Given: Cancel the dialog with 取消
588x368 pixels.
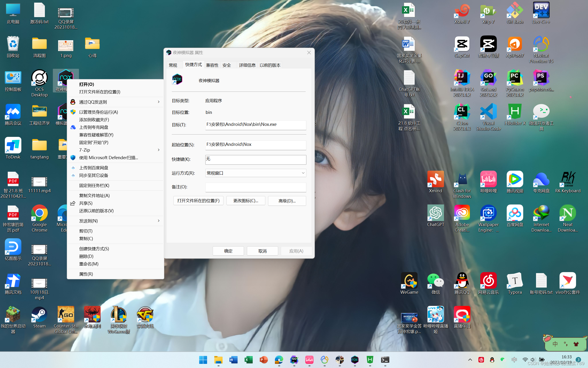Looking at the screenshot, I should [262, 251].
